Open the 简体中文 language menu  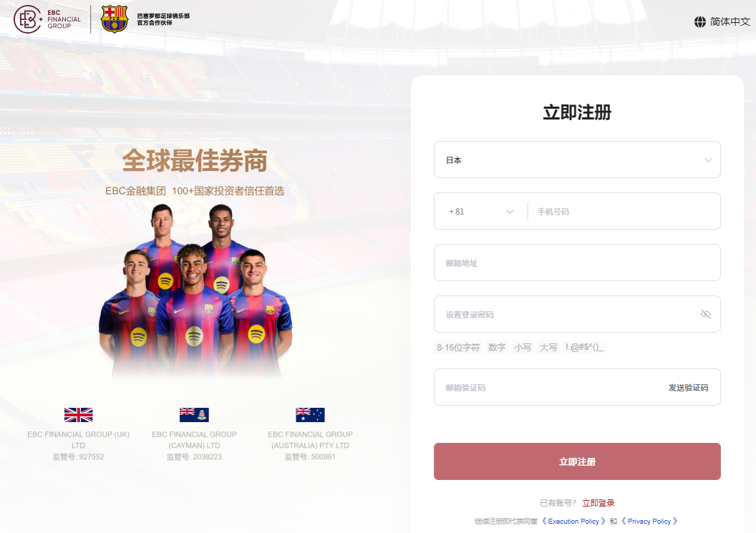(x=722, y=21)
